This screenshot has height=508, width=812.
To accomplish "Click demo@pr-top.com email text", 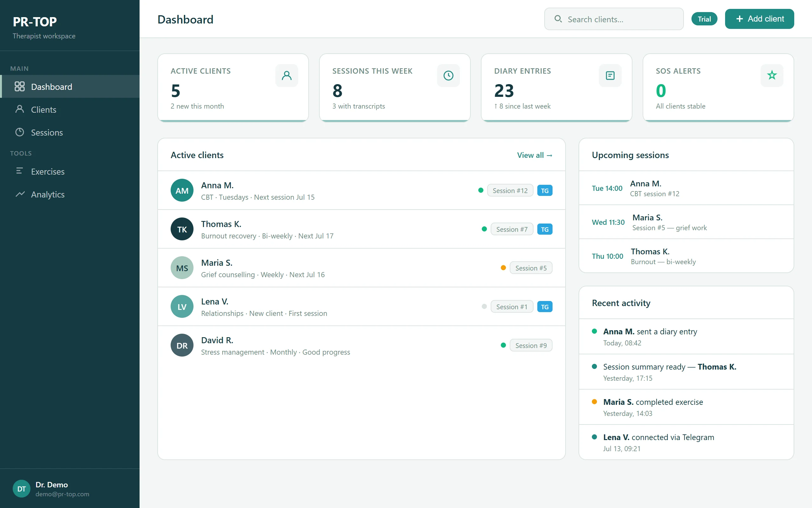I will 62,494.
